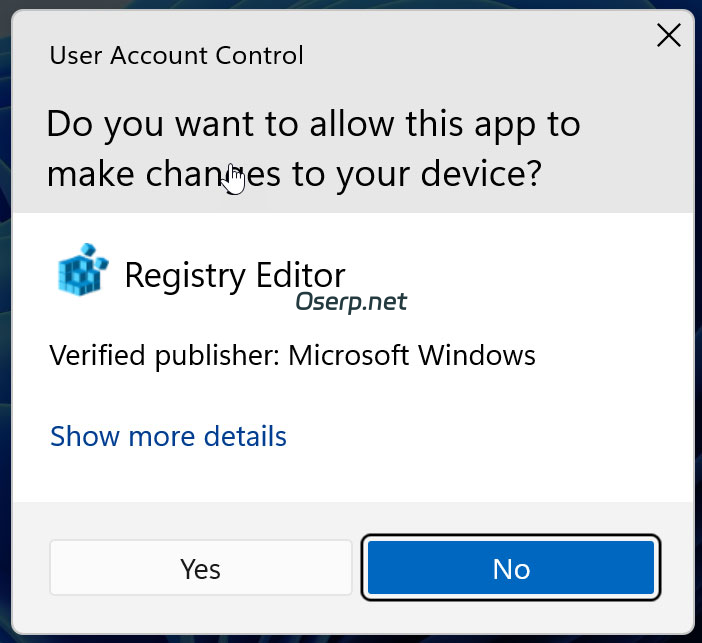Click the Microsoft Windows publisher name
This screenshot has width=702, height=643.
coord(412,355)
